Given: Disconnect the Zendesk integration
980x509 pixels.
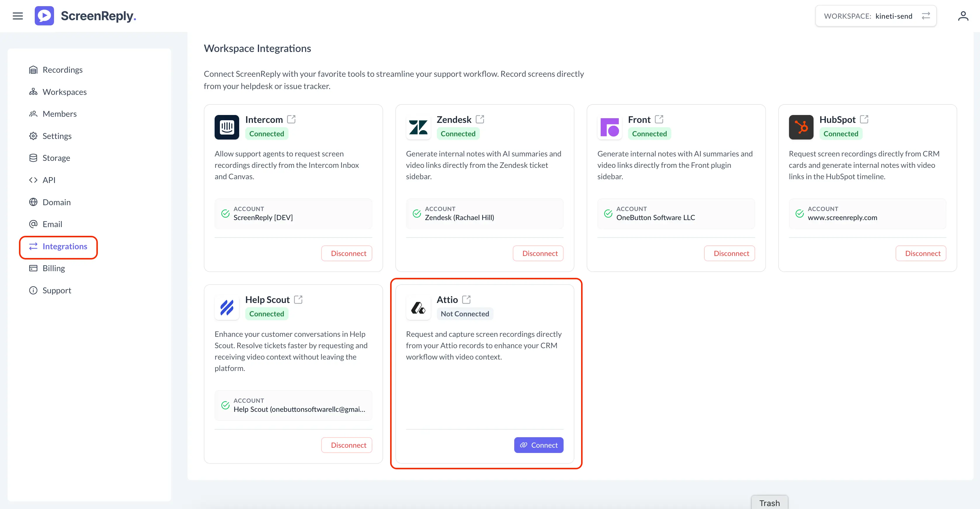Looking at the screenshot, I should (538, 254).
